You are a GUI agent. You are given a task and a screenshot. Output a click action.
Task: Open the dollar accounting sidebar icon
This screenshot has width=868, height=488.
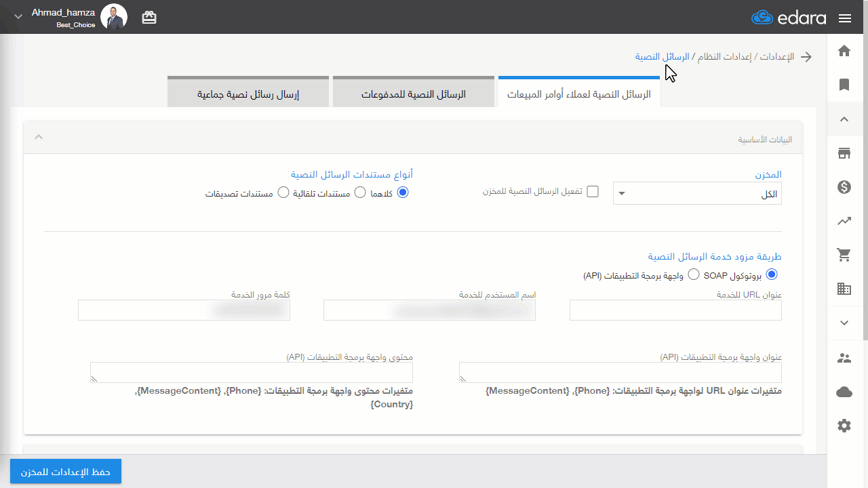844,187
